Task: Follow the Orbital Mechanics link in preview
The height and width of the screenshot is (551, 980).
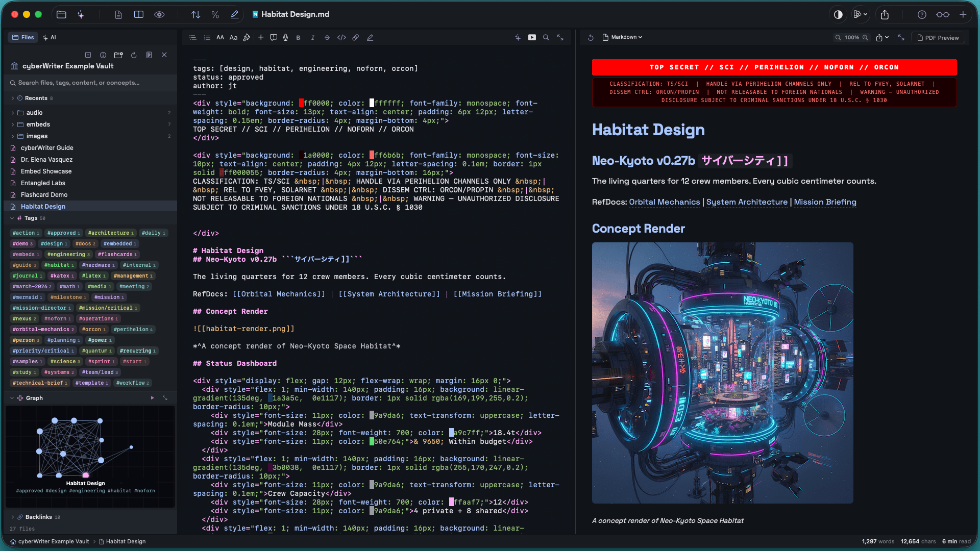Action: 665,202
